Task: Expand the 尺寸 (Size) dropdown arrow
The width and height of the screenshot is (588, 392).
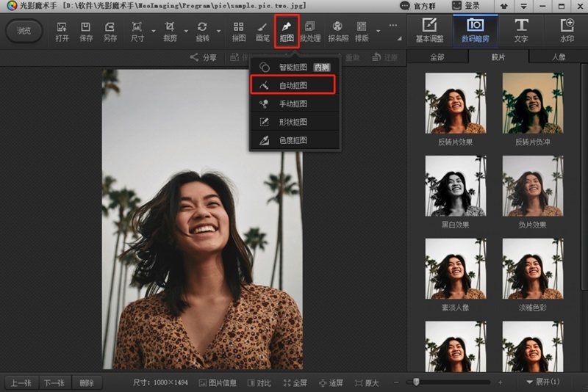Action: pos(153,32)
